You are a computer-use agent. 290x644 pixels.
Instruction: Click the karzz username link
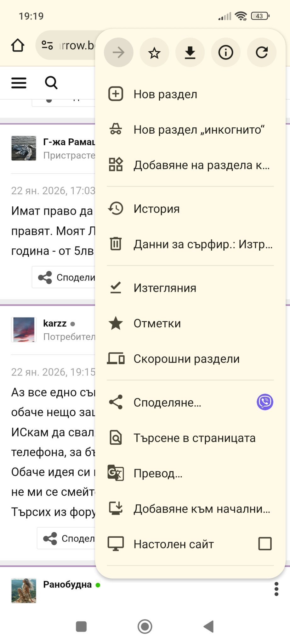[55, 324]
